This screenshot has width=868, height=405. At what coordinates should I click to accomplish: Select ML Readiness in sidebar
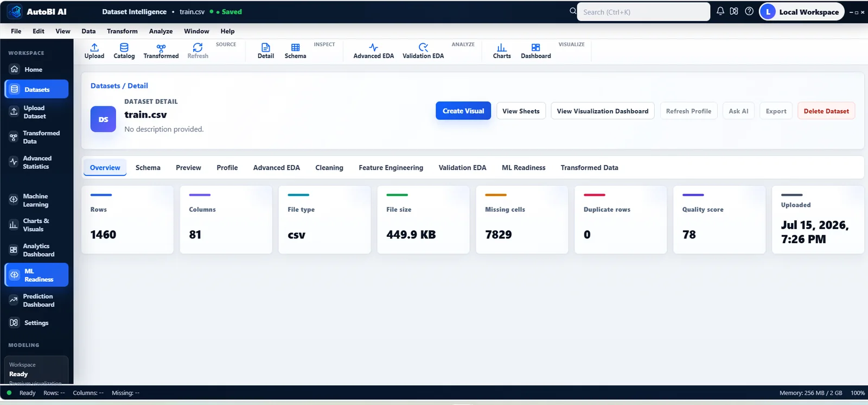[36, 275]
